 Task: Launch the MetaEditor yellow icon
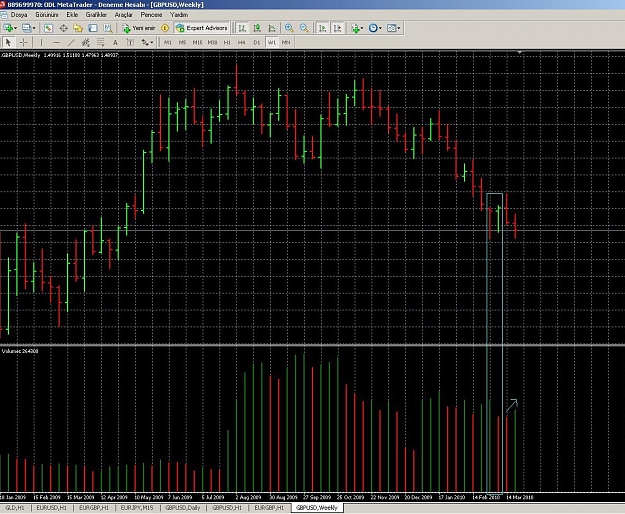165,28
